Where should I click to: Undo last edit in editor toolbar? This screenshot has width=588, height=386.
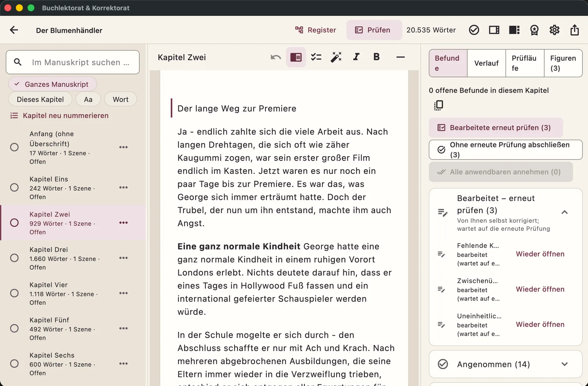point(276,57)
